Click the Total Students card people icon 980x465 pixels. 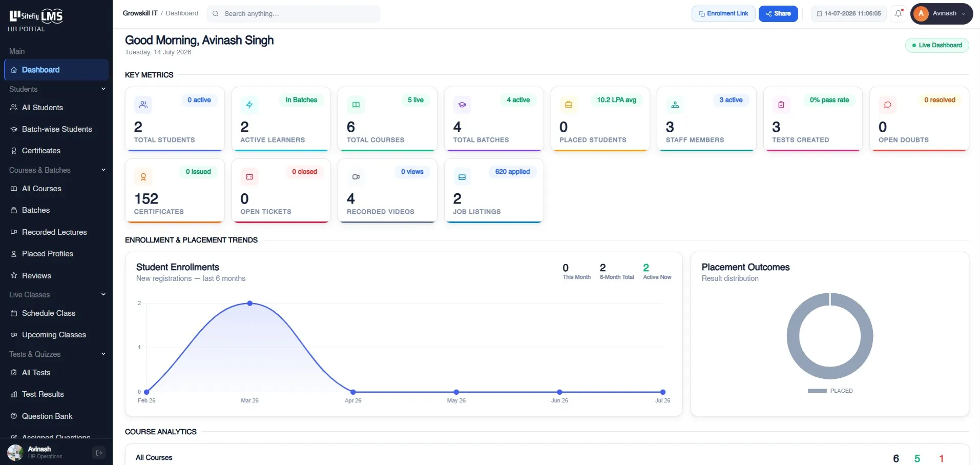(x=143, y=105)
